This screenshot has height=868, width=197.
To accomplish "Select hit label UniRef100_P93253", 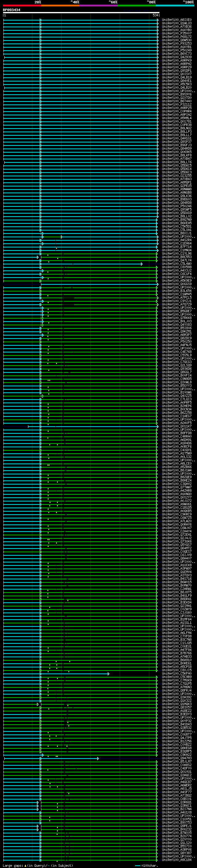I will (177, 43).
